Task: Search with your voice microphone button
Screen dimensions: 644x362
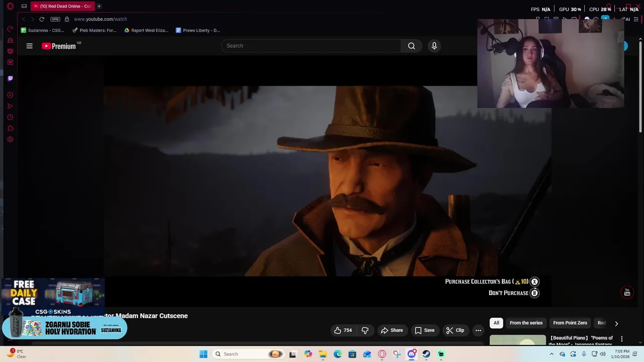Action: (434, 46)
